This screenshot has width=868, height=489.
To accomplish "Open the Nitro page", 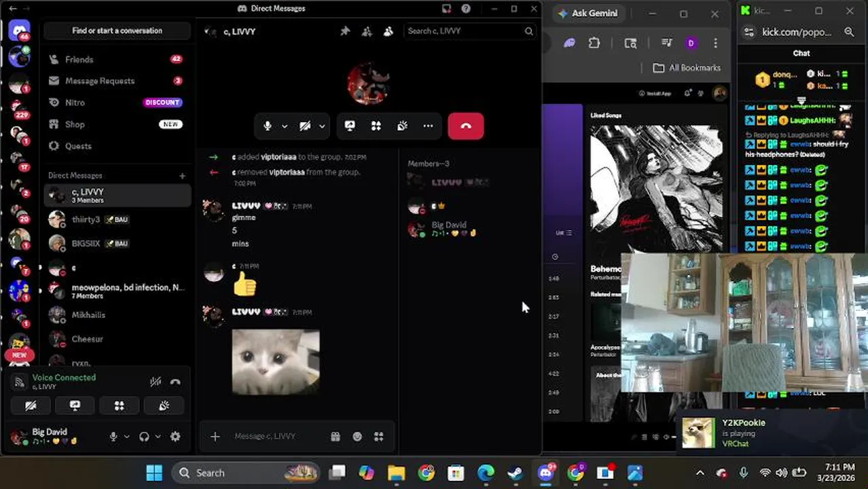I will coord(117,103).
